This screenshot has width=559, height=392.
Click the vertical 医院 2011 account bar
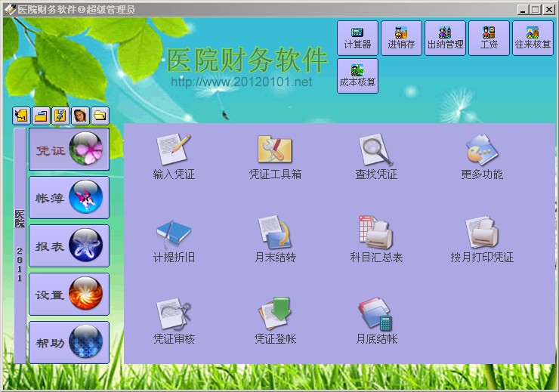point(20,245)
